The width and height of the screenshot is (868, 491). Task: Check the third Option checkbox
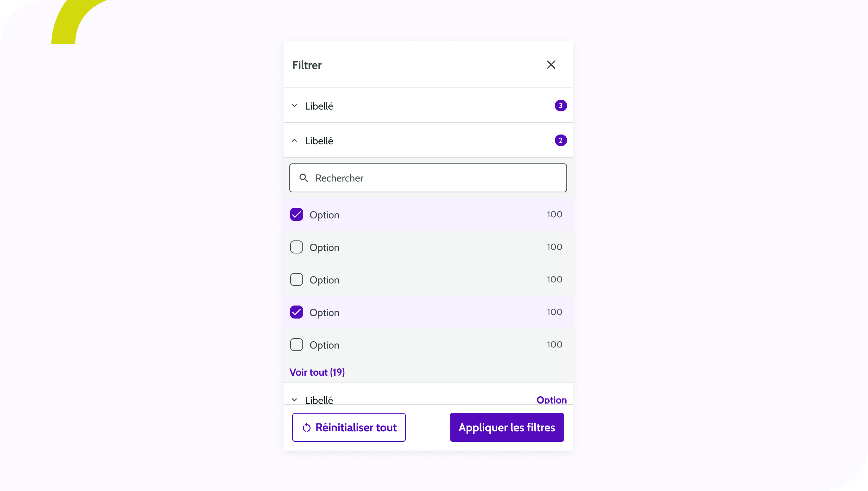296,279
